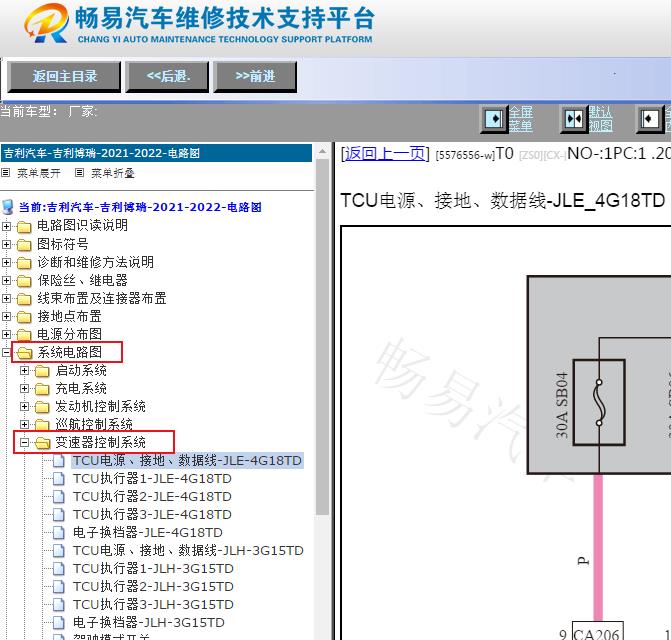Open TCU电源、接地、数据线-JLE-4G18TD diagram
Image resolution: width=671 pixels, height=640 pixels.
click(x=187, y=460)
